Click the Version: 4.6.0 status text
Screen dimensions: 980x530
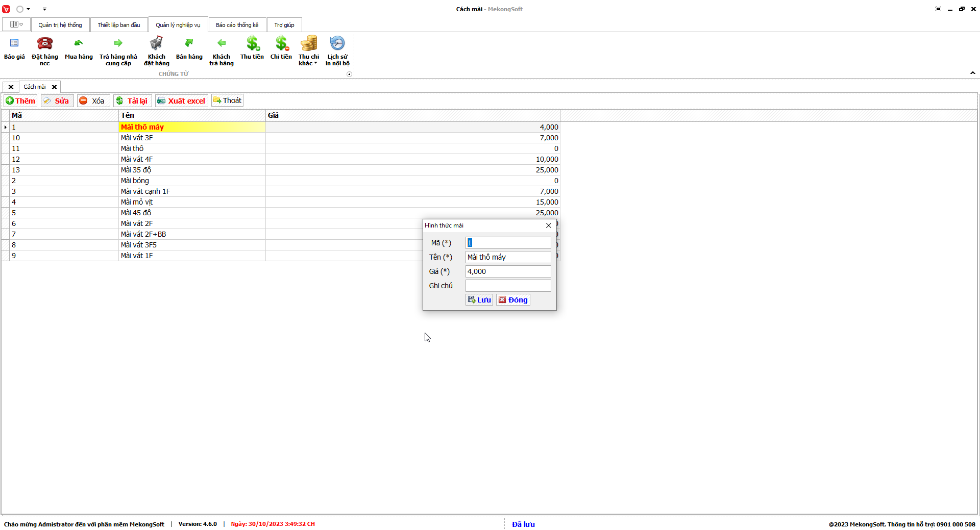(x=198, y=524)
